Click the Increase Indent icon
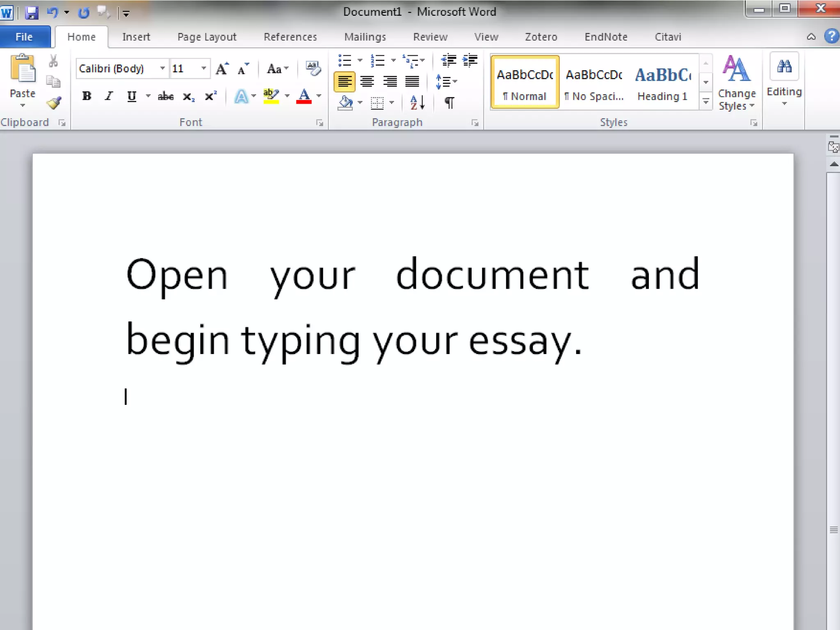Viewport: 840px width, 630px height. point(470,61)
